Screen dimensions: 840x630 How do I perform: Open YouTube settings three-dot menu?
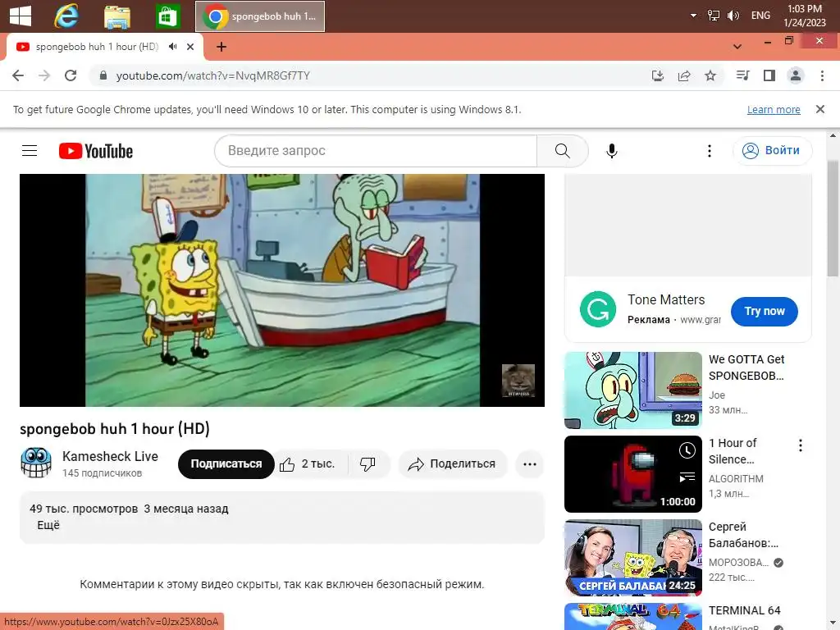click(x=710, y=151)
